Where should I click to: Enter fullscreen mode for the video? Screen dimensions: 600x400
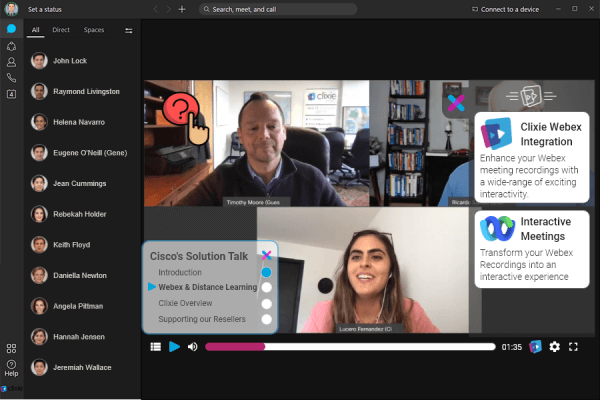573,347
